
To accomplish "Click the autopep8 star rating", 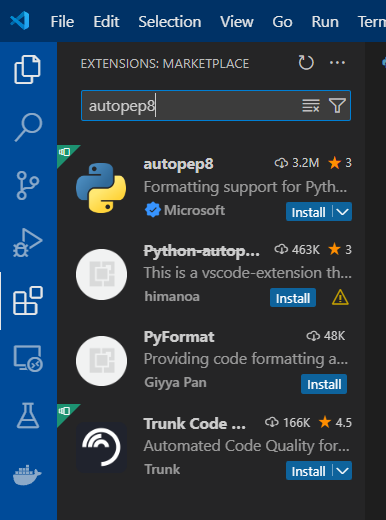I will click(x=340, y=163).
